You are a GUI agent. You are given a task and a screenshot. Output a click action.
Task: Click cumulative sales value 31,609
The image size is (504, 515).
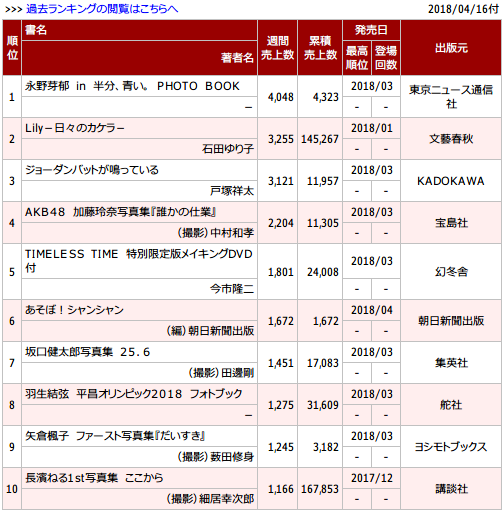[x=323, y=405]
